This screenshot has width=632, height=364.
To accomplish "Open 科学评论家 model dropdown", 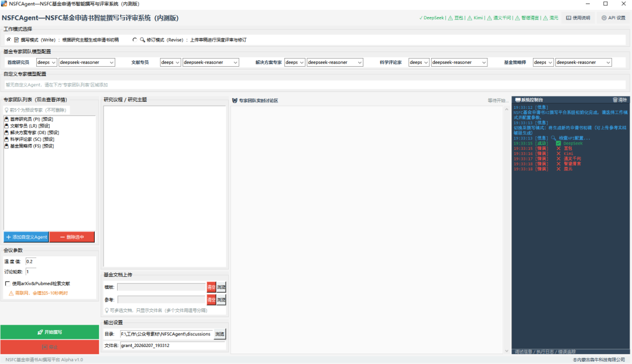I will click(x=459, y=63).
